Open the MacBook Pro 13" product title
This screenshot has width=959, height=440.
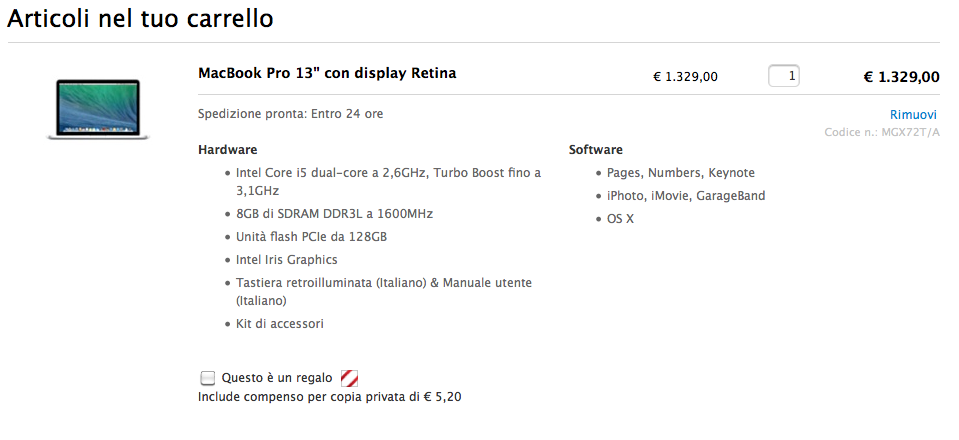pyautogui.click(x=327, y=74)
